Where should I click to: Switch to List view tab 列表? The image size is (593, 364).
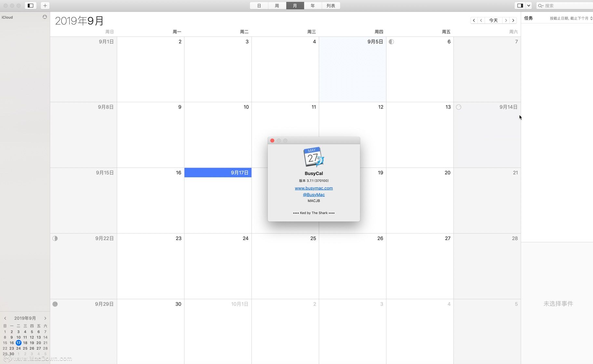click(x=331, y=6)
